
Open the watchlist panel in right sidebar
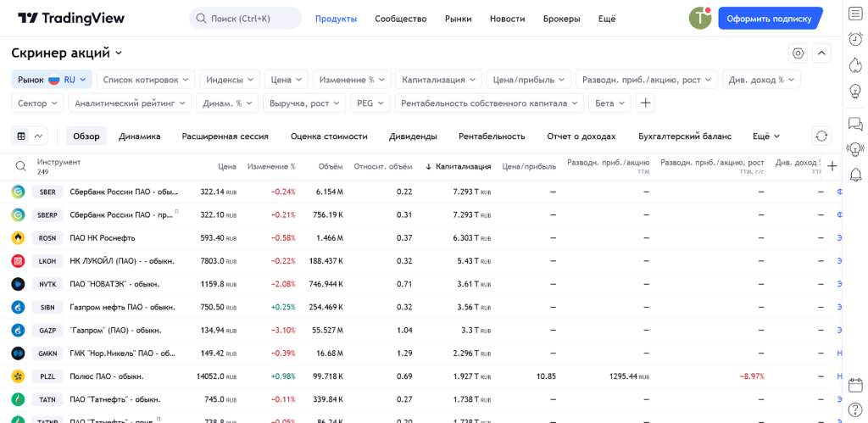[855, 14]
